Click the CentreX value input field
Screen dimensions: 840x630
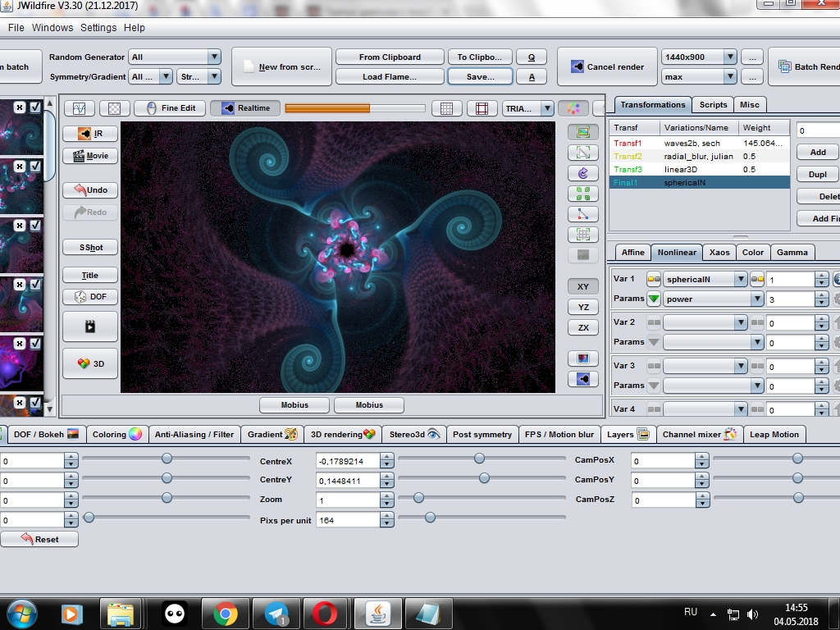348,461
